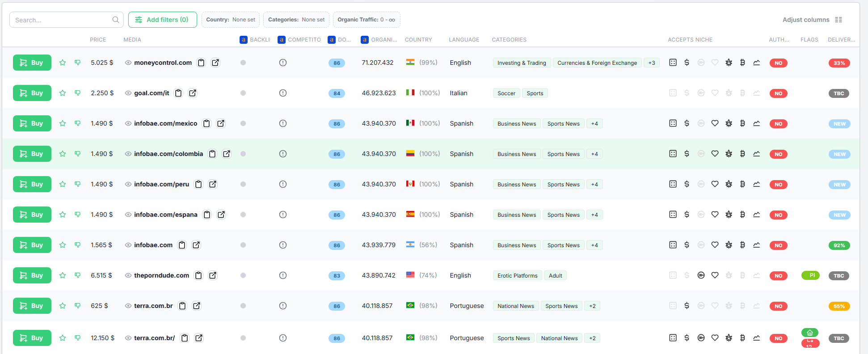Image resolution: width=868 pixels, height=354 pixels.
Task: Open Adjust columns icon
Action: pos(839,20)
